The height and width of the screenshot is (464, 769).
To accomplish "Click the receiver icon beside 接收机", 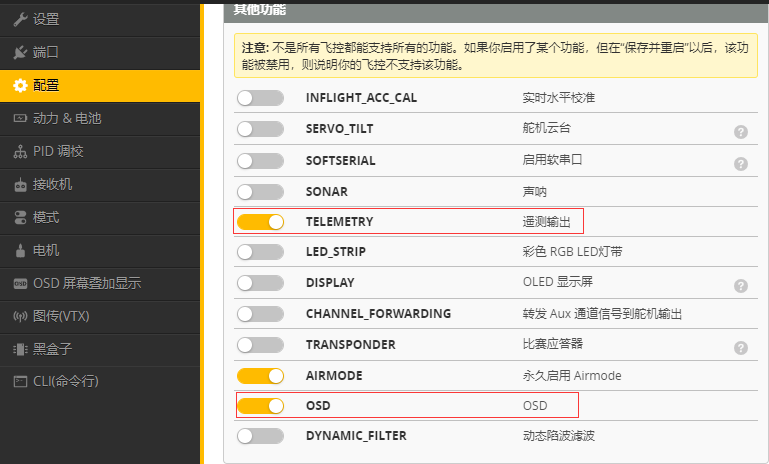I will pos(20,184).
